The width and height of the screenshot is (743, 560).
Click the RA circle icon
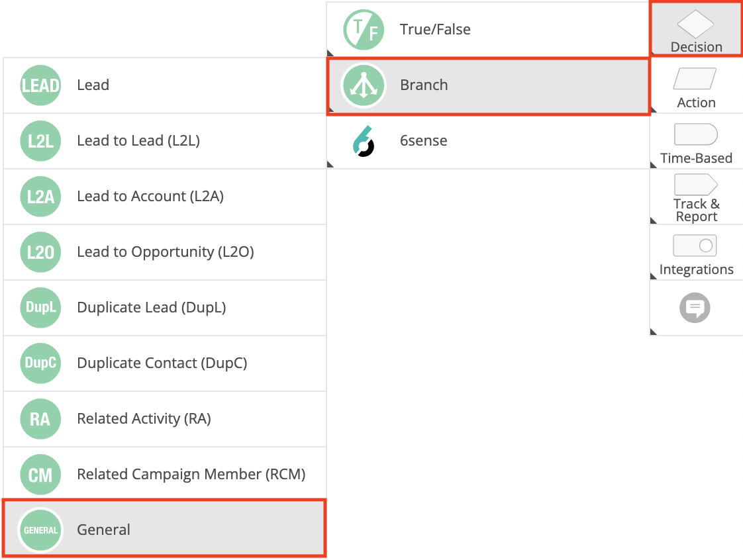pyautogui.click(x=40, y=419)
